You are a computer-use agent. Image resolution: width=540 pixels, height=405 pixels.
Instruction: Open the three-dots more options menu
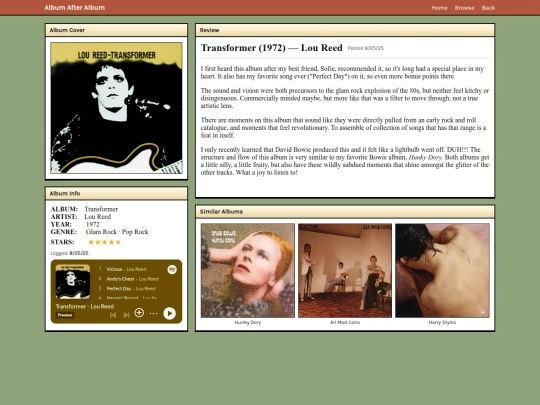point(154,313)
